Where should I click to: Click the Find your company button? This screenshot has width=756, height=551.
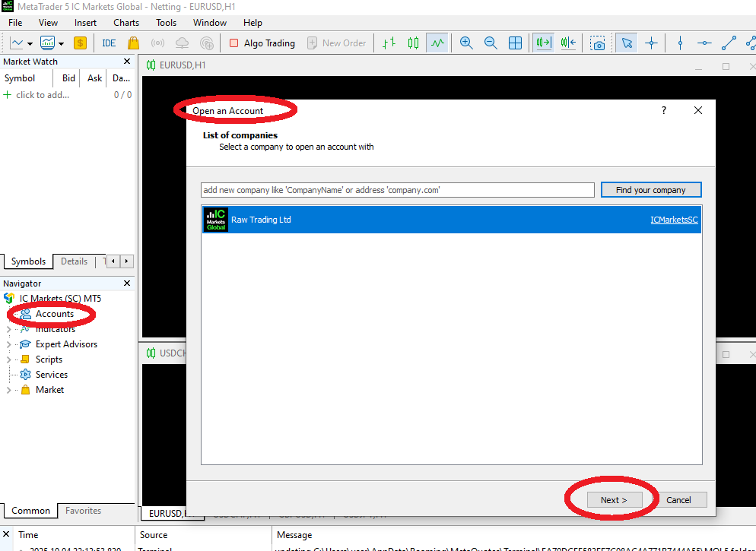(651, 189)
